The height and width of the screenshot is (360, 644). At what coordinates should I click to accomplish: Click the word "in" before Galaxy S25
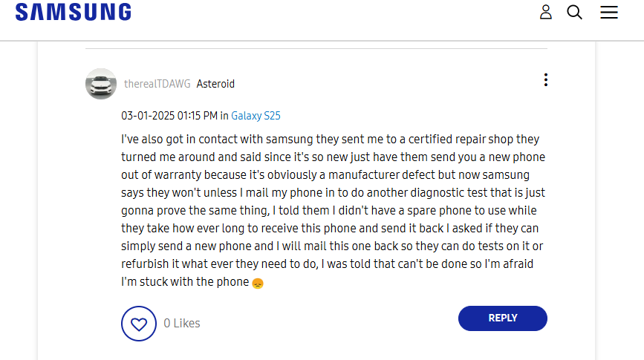click(x=224, y=116)
